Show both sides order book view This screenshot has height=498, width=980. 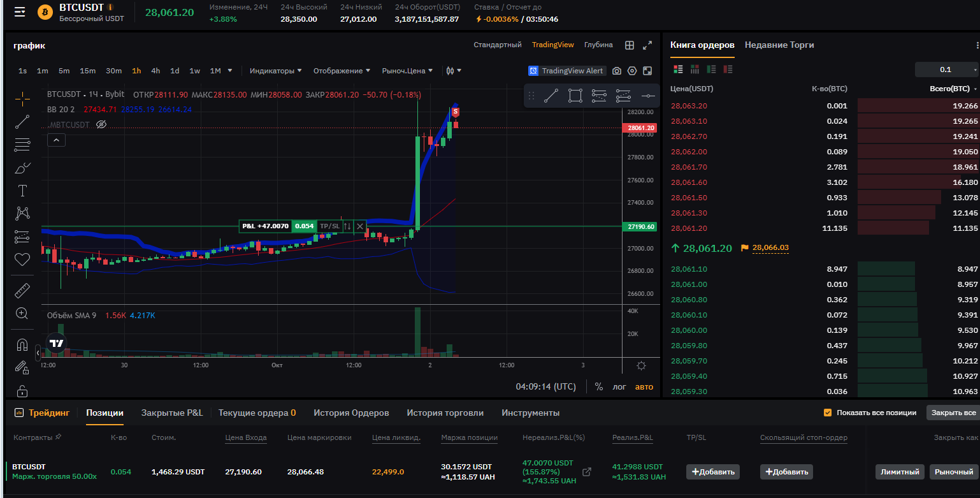(678, 69)
